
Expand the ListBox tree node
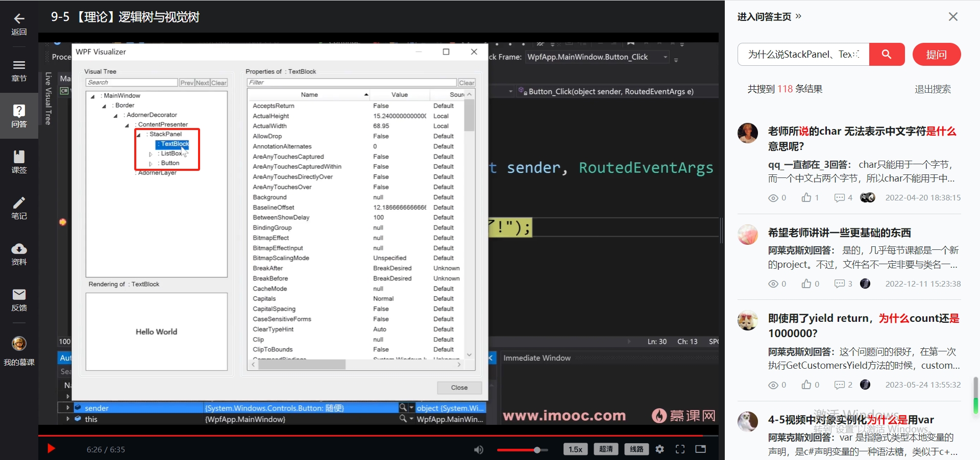point(150,154)
